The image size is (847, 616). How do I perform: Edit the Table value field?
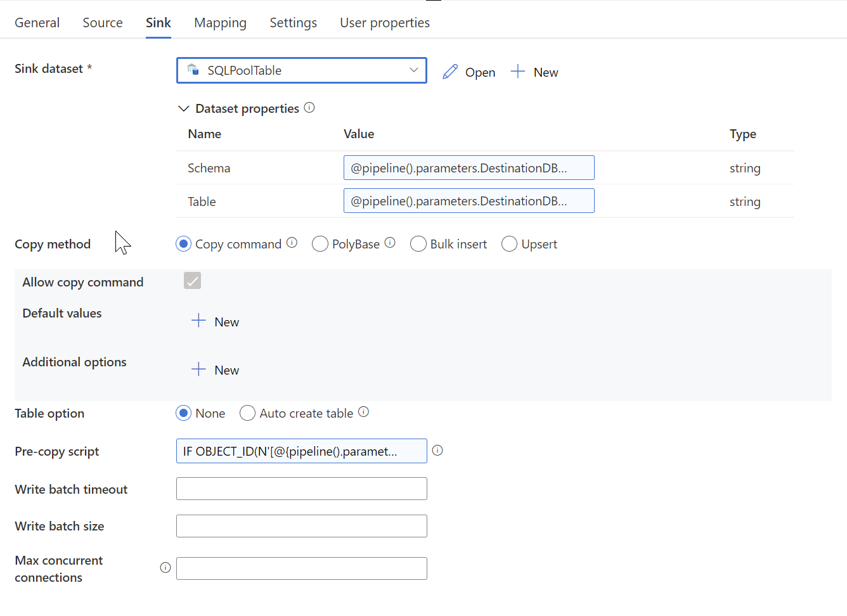tap(469, 201)
